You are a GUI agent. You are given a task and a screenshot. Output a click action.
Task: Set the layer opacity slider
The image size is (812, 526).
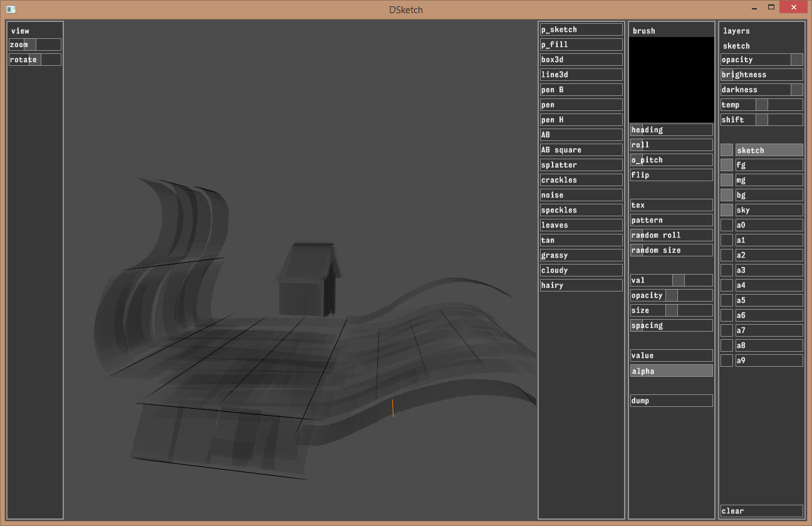coord(761,60)
